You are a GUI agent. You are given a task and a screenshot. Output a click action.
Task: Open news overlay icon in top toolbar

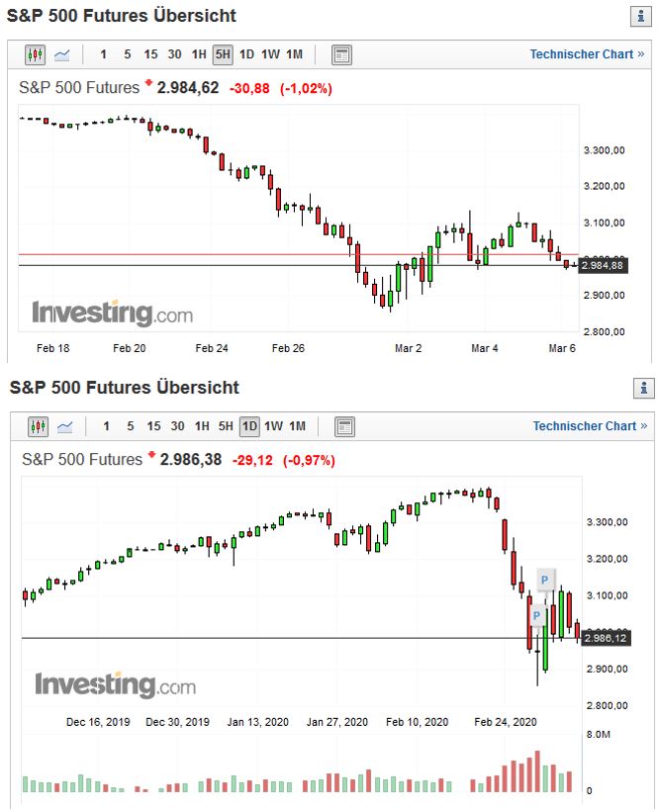click(x=341, y=54)
